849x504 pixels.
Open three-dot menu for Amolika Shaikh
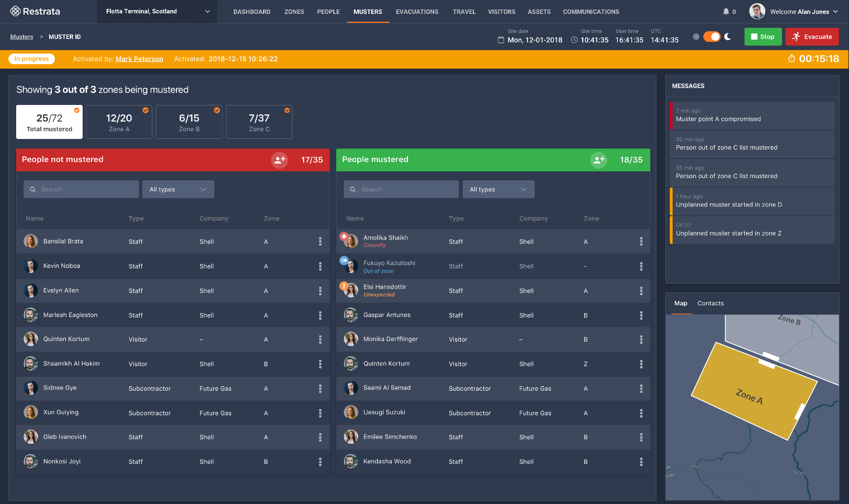coord(641,242)
